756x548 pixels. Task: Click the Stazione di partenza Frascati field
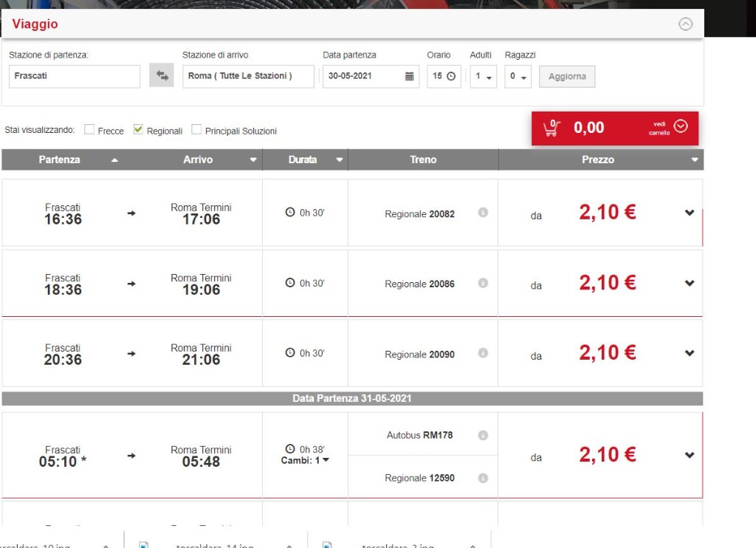coord(75,76)
